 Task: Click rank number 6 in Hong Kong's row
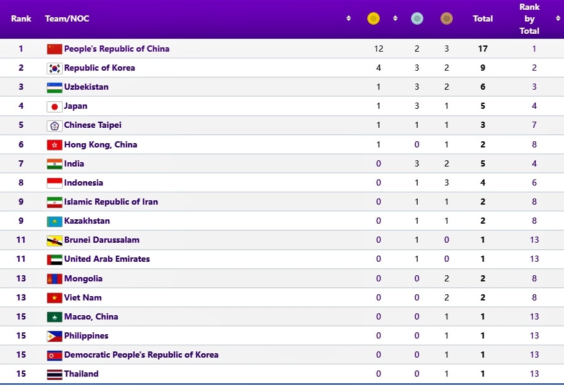tap(21, 144)
